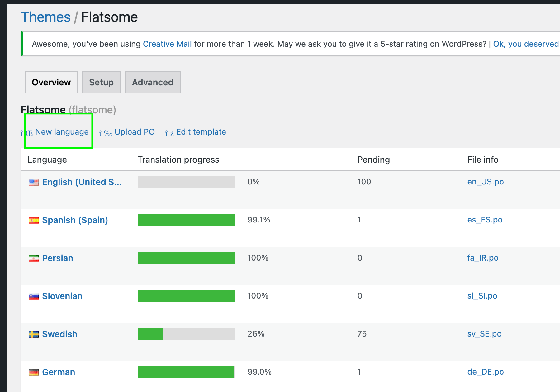Click the New language plus icon
Screen dimensions: 560x392
(27, 133)
